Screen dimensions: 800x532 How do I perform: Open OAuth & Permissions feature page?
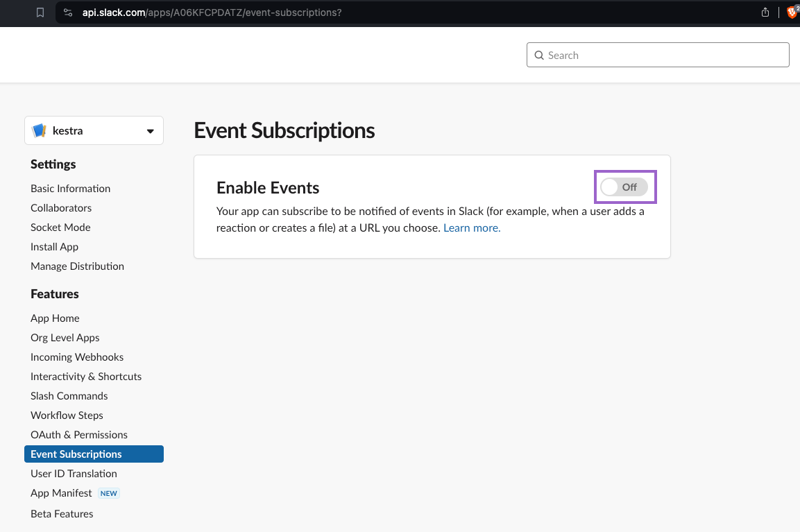(79, 435)
